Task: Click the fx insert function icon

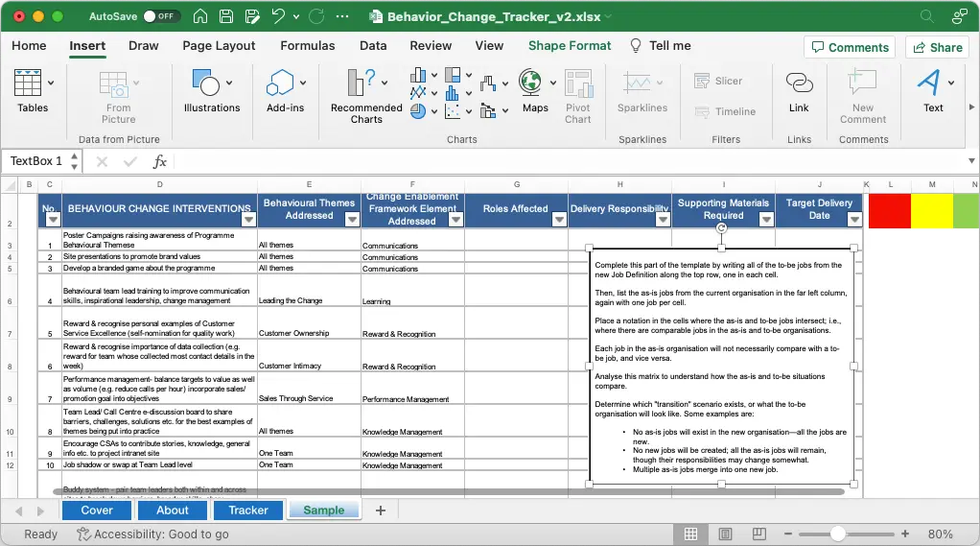Action: coord(159,161)
